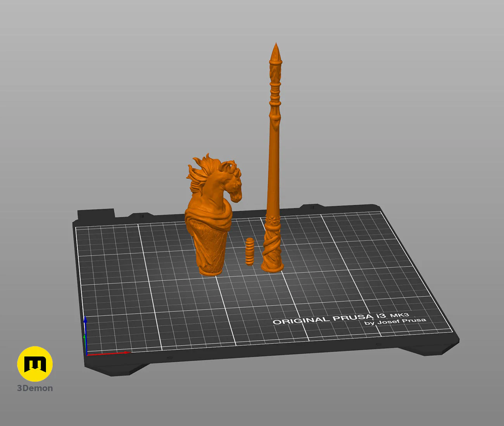The width and height of the screenshot is (504, 426).
Task: Click the round base of horse bust
Action: [x=211, y=270]
